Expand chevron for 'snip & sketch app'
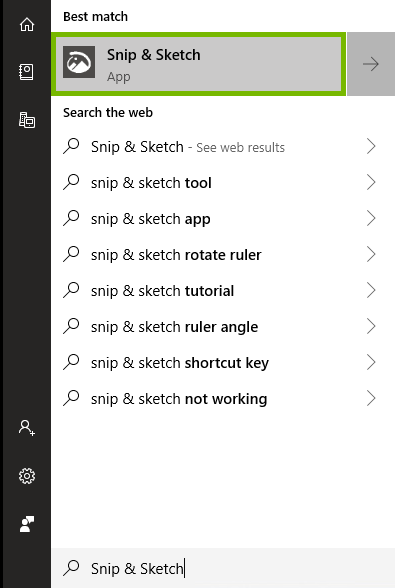 click(371, 218)
